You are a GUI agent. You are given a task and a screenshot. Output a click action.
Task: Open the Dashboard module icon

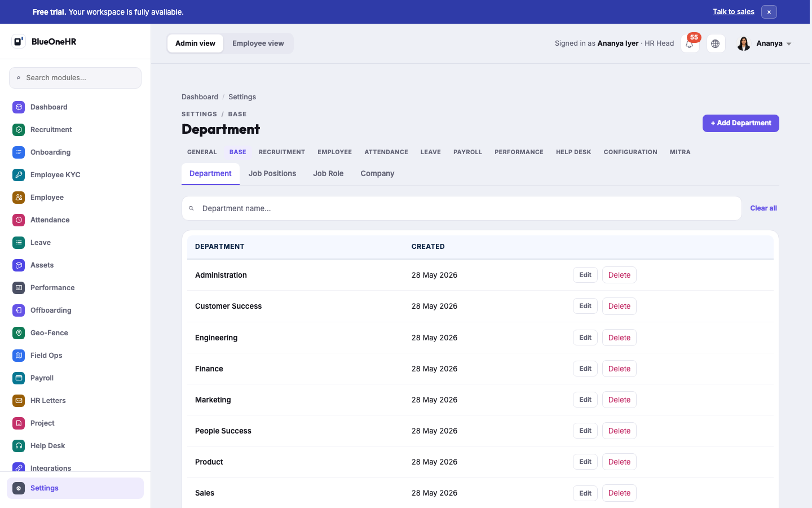click(19, 107)
